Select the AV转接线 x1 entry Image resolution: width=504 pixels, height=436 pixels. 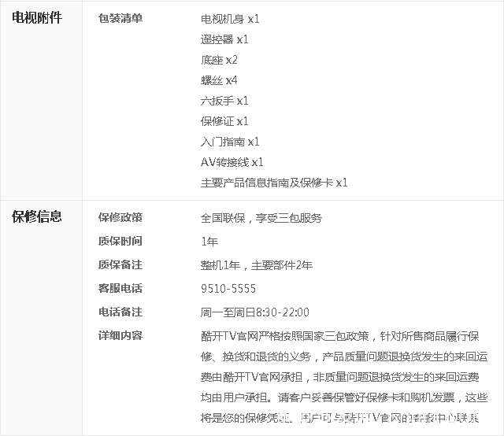[232, 162]
